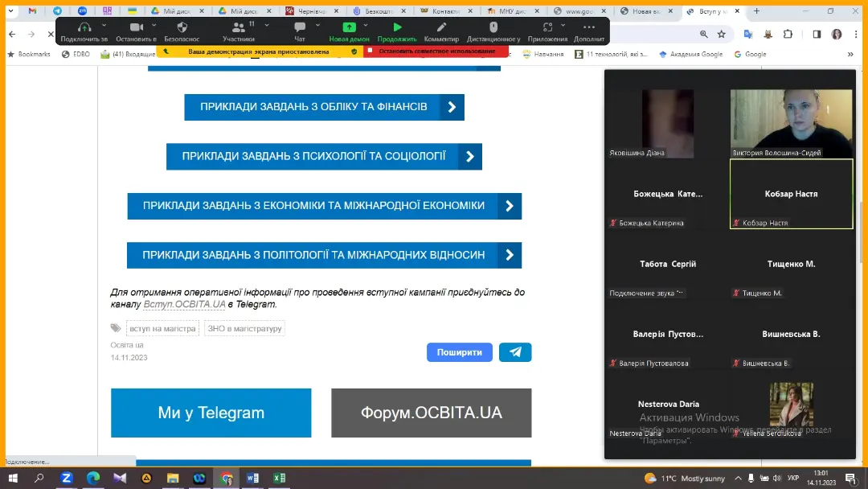Open the Zoom 'Чат' chat icon
This screenshot has height=489, width=868.
click(300, 27)
